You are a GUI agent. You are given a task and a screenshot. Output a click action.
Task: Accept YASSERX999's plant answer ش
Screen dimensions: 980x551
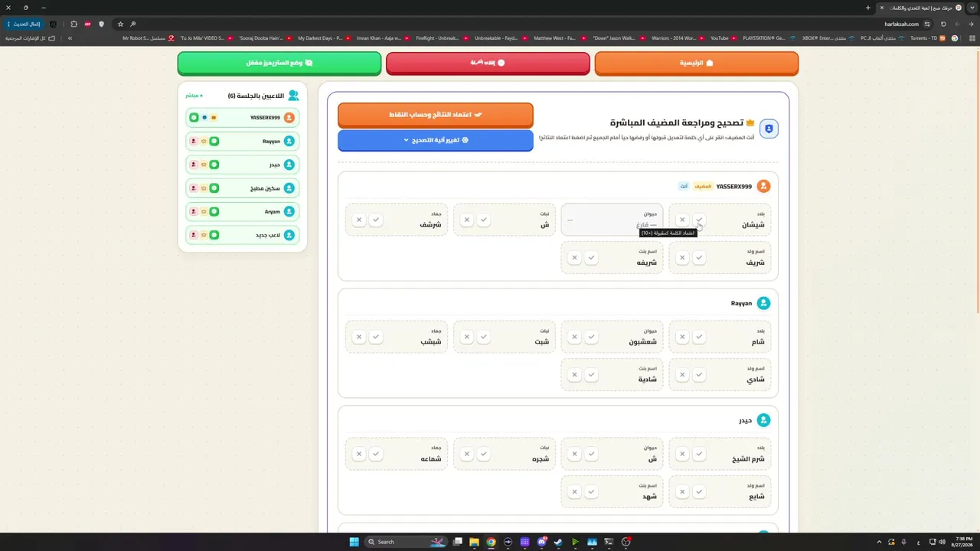[483, 220]
